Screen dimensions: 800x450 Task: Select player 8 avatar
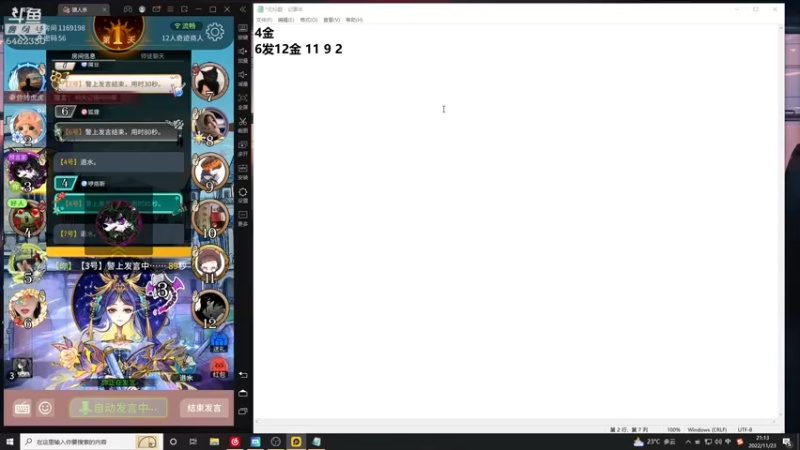click(x=210, y=126)
